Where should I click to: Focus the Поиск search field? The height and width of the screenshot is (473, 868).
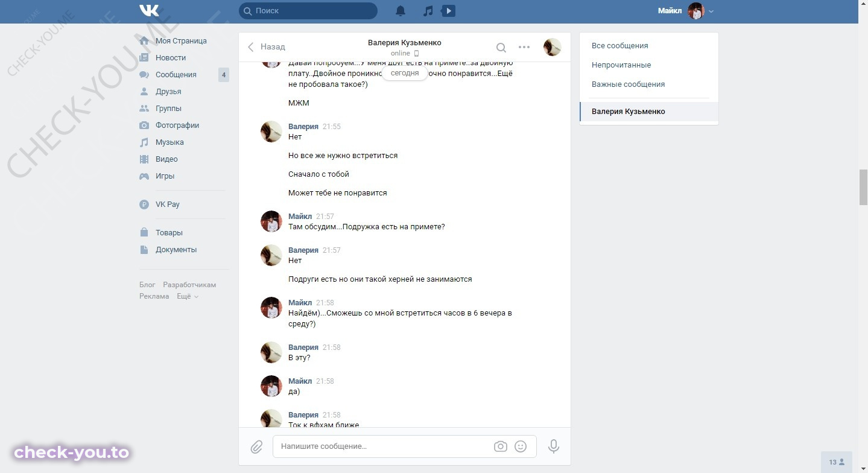[308, 11]
